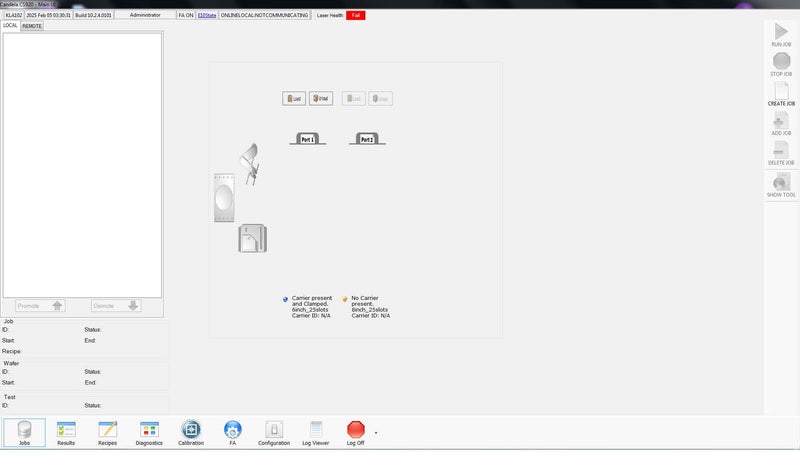Open the Results section

[x=66, y=432]
